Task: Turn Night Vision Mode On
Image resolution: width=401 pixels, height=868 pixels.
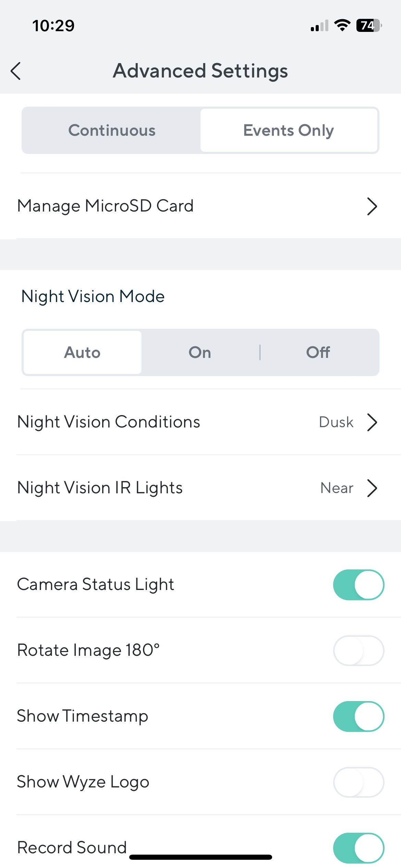Action: pyautogui.click(x=200, y=352)
